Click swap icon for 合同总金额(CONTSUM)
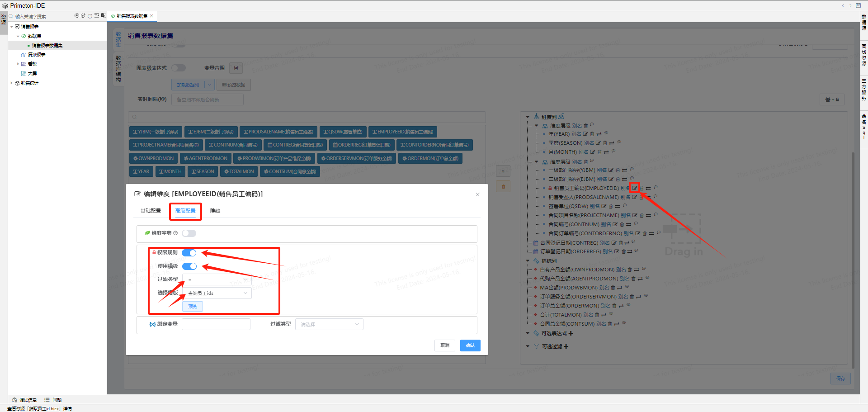This screenshot has height=412, width=868. (x=617, y=324)
